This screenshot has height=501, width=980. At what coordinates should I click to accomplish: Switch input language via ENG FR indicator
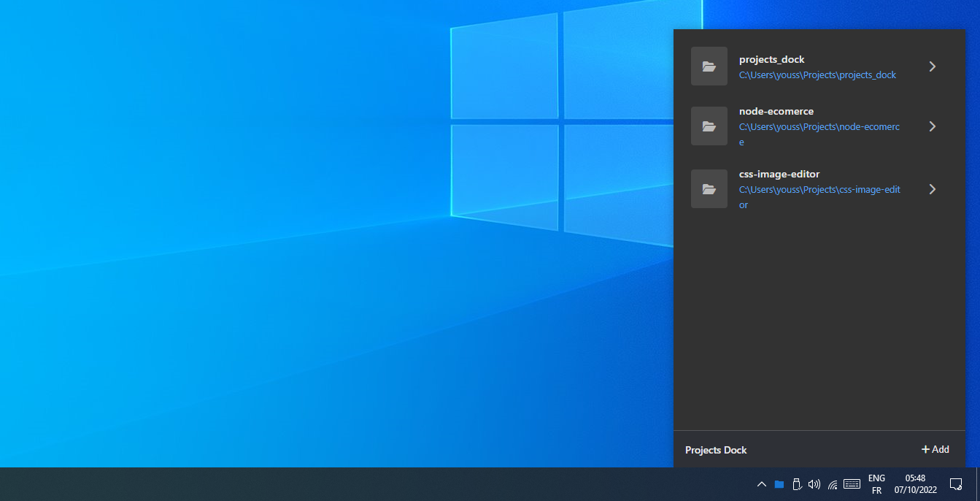(876, 483)
